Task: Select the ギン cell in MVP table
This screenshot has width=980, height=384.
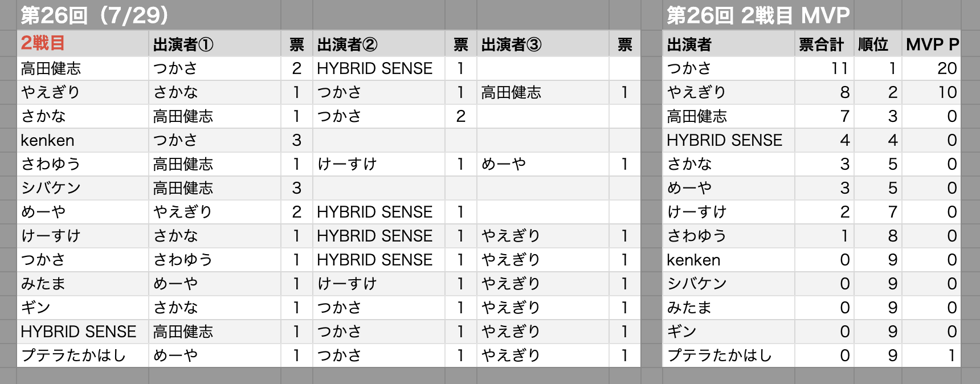Action: point(729,332)
